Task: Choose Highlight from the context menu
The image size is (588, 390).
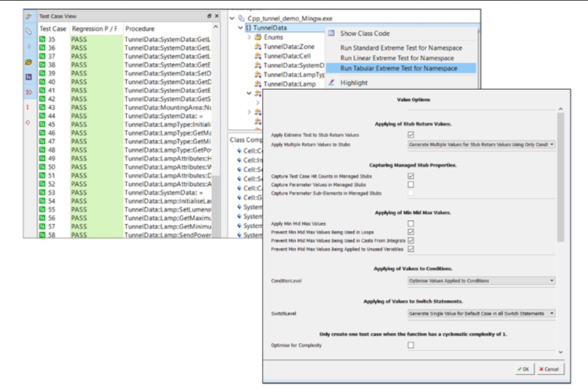Action: tap(354, 83)
